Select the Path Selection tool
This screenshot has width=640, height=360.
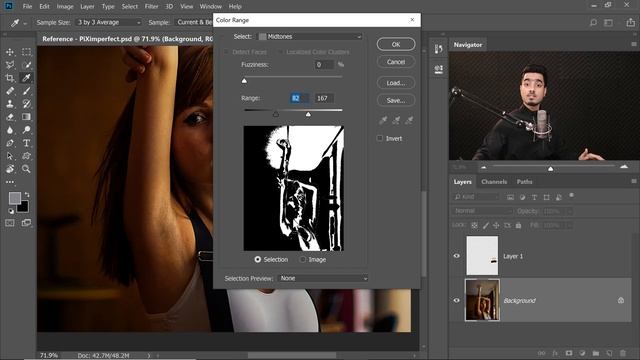10,156
